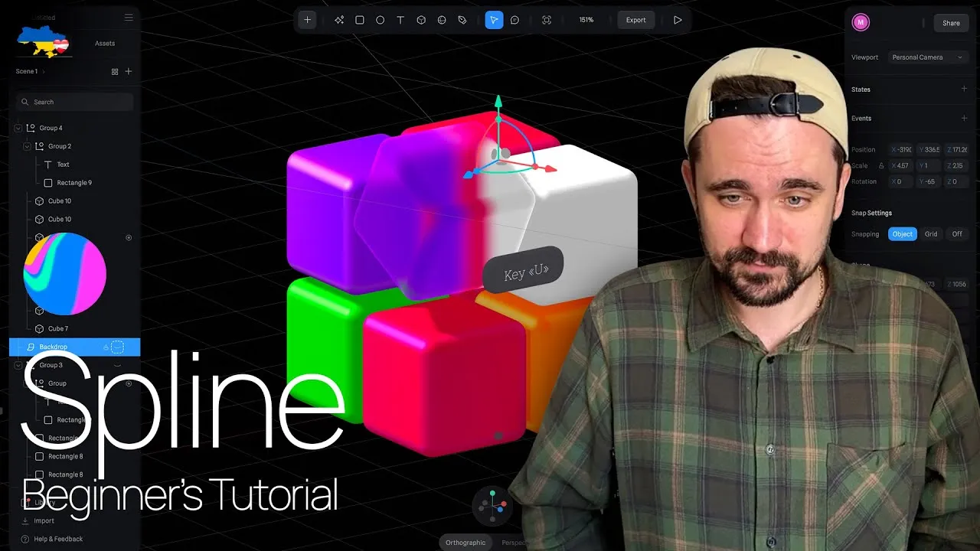This screenshot has height=551, width=980.
Task: Select the AI sparkle tool in toolbar
Action: 339,20
